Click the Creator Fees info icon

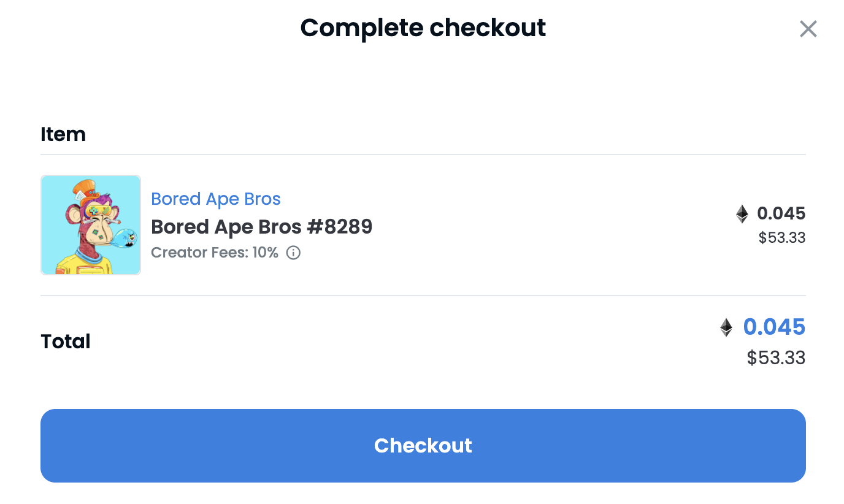(x=294, y=253)
